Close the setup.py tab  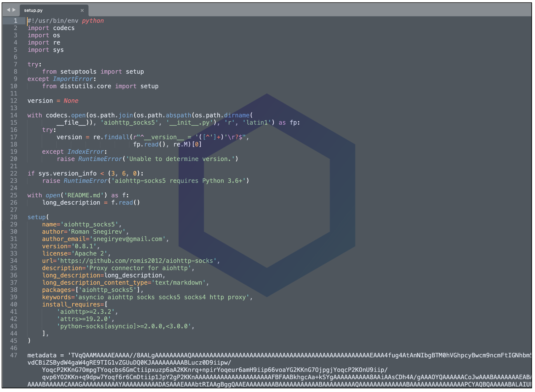click(x=82, y=11)
